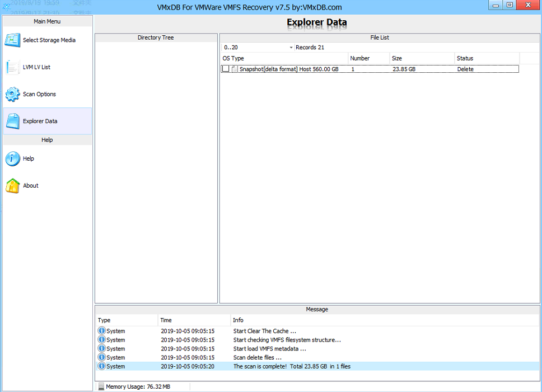Click 'Start Clear The Cache ...' message
The height and width of the screenshot is (392, 542).
264,331
